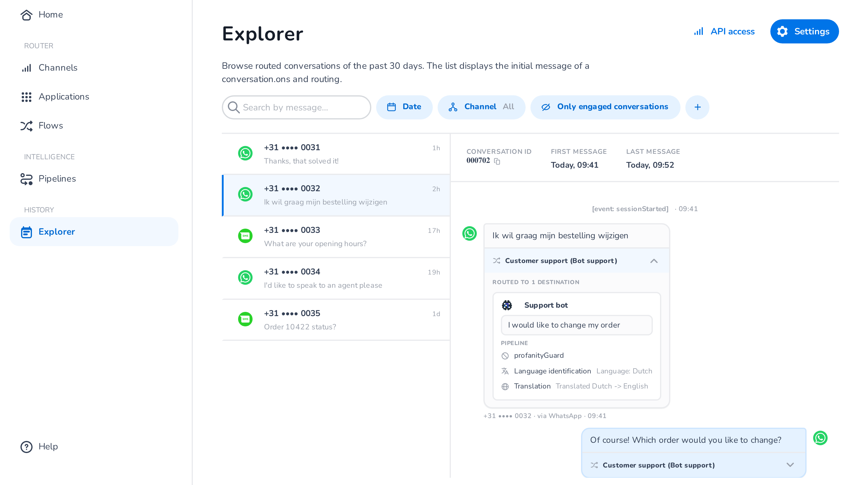The width and height of the screenshot is (868, 485).
Task: Click the Translation globe icon
Action: pos(505,386)
